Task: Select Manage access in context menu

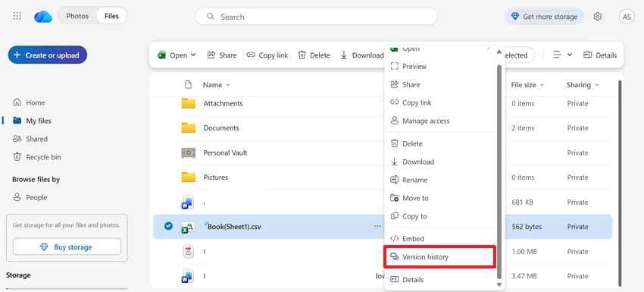Action: click(x=440, y=121)
